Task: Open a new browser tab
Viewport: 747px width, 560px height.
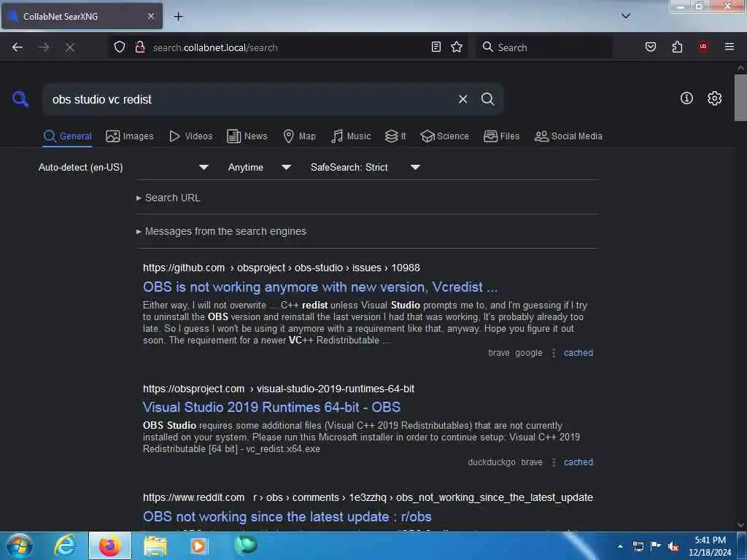Action: pyautogui.click(x=178, y=17)
